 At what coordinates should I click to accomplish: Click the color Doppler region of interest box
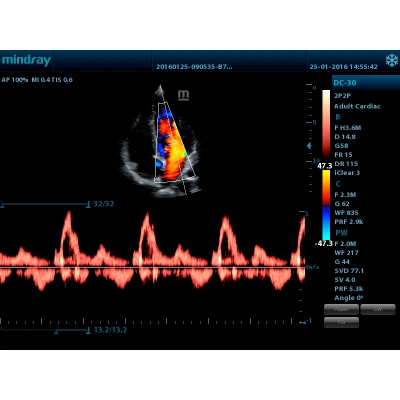pyautogui.click(x=175, y=143)
